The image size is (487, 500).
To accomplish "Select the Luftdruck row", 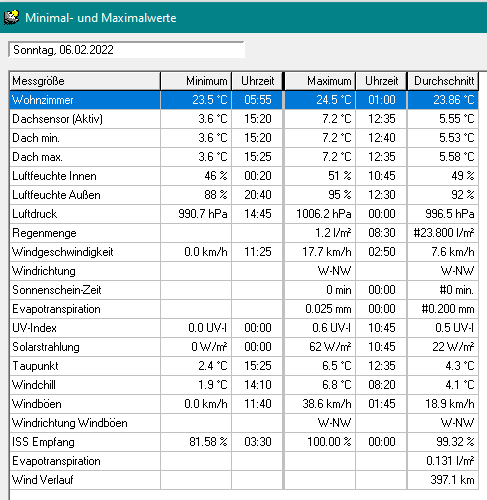I will point(244,214).
